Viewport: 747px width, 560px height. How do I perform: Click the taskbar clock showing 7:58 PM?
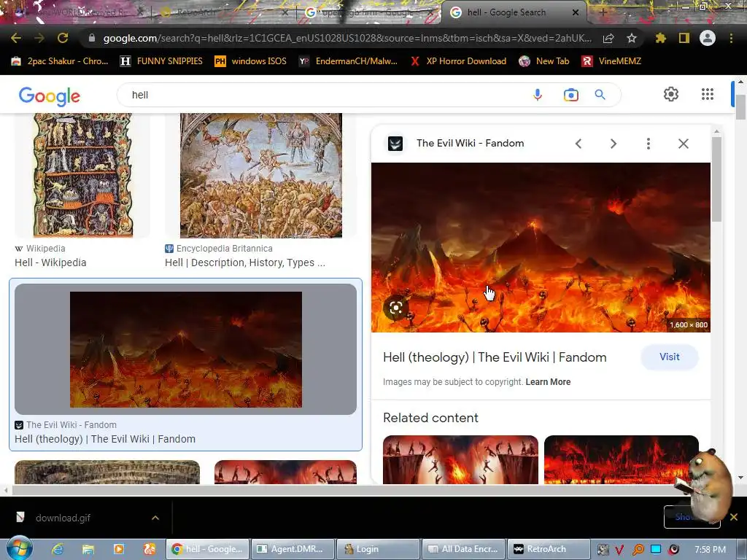pos(710,550)
